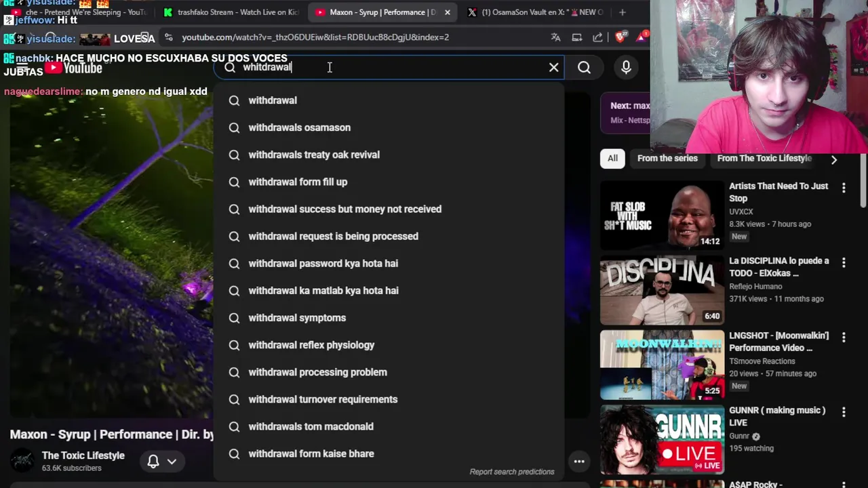Select the 'From the series' chip
Viewport: 868px width, 488px height.
click(667, 158)
